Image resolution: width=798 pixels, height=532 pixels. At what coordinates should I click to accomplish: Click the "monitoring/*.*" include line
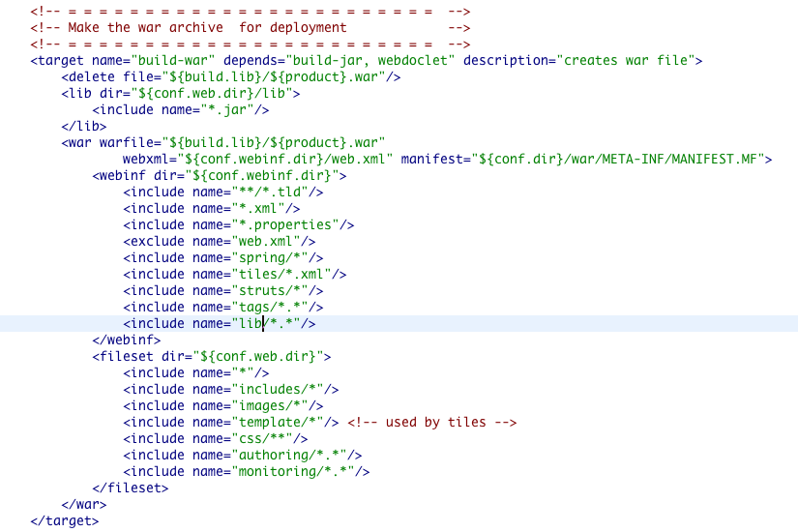[247, 471]
